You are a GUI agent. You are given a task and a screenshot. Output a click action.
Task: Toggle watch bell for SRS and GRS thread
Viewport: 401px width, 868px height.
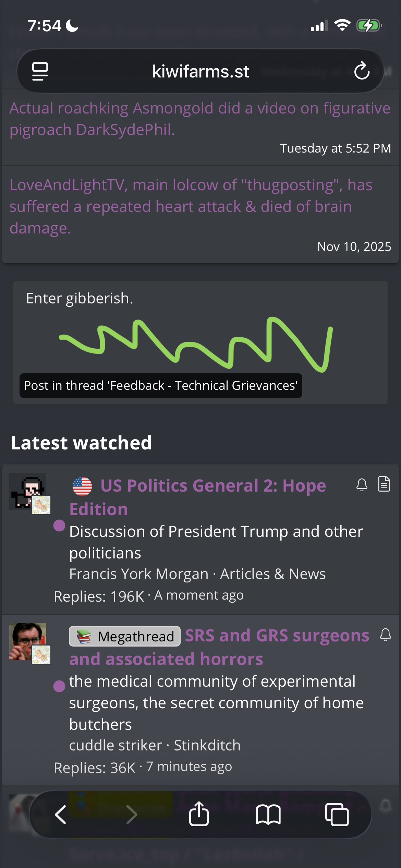(x=386, y=635)
